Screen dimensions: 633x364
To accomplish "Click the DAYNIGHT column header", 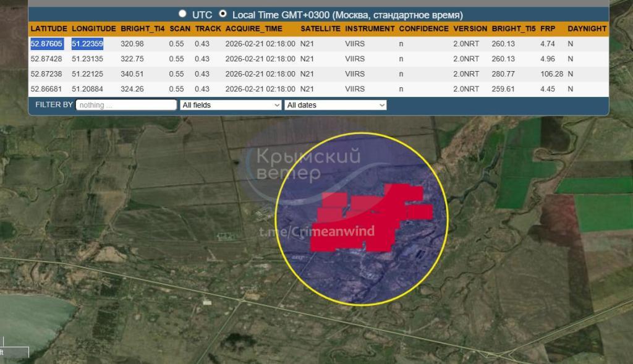I will coord(587,29).
